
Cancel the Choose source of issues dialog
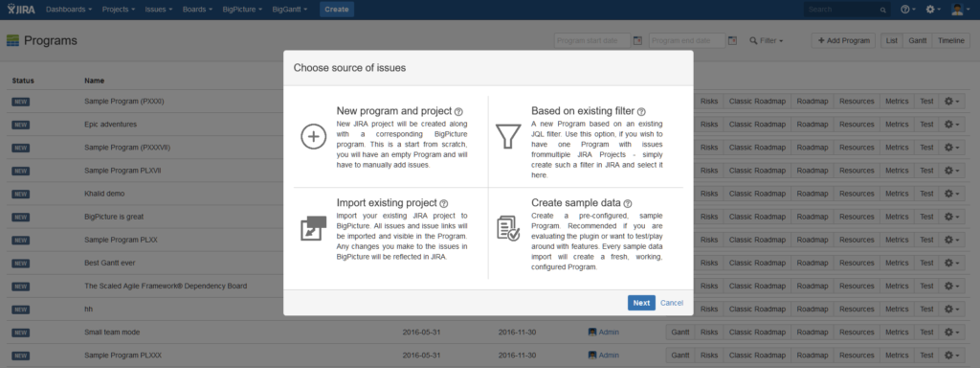tap(672, 303)
